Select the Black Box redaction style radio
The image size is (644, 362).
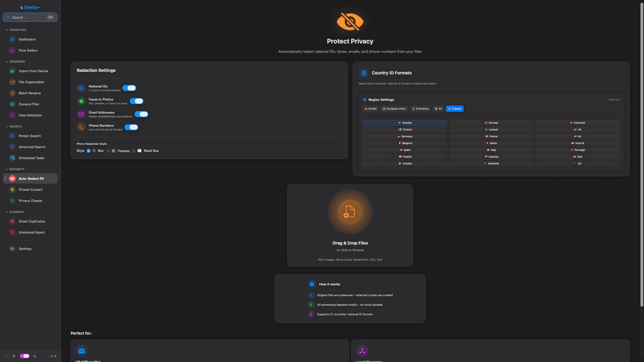(134, 151)
